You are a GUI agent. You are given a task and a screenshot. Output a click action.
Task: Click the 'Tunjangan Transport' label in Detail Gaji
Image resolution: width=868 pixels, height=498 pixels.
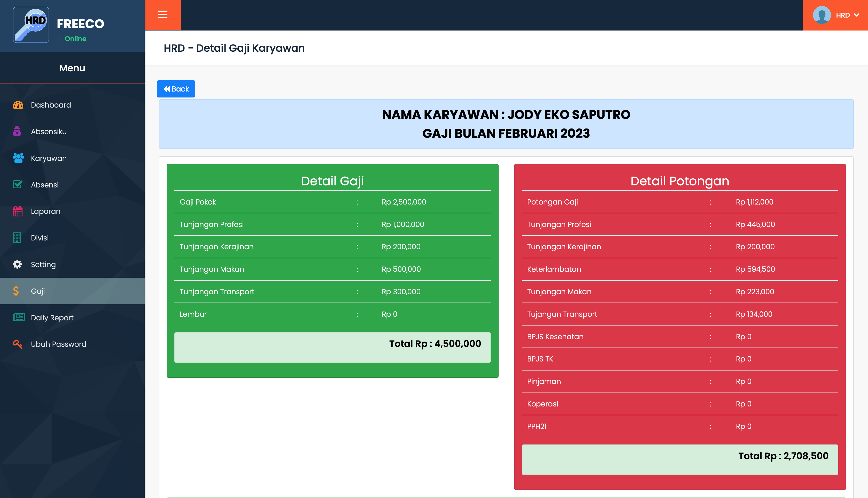(217, 291)
